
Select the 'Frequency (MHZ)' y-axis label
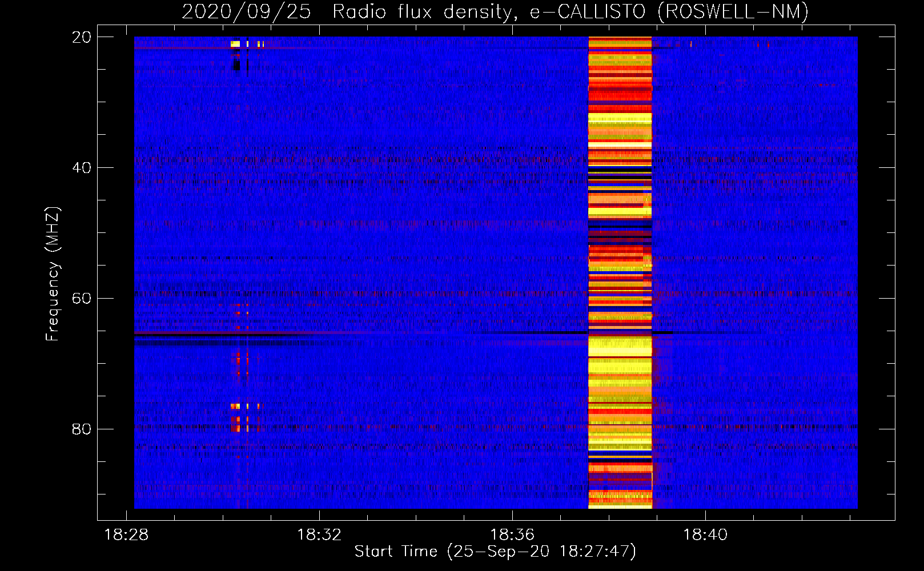pos(52,274)
